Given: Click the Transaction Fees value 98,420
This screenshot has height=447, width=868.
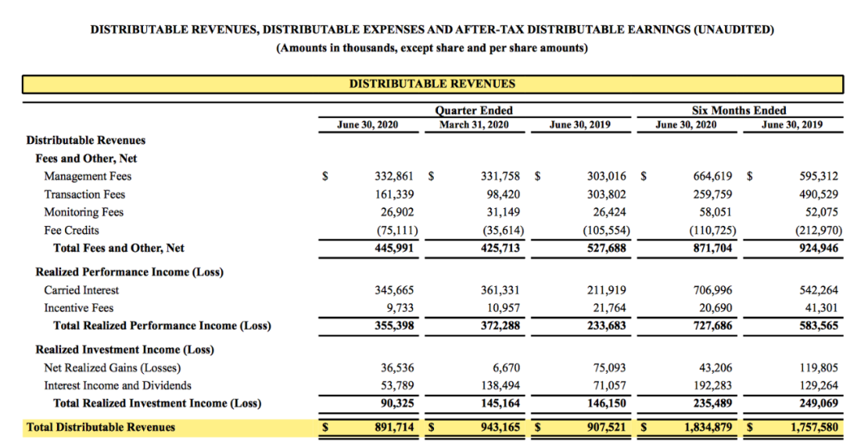Looking at the screenshot, I should [503, 195].
